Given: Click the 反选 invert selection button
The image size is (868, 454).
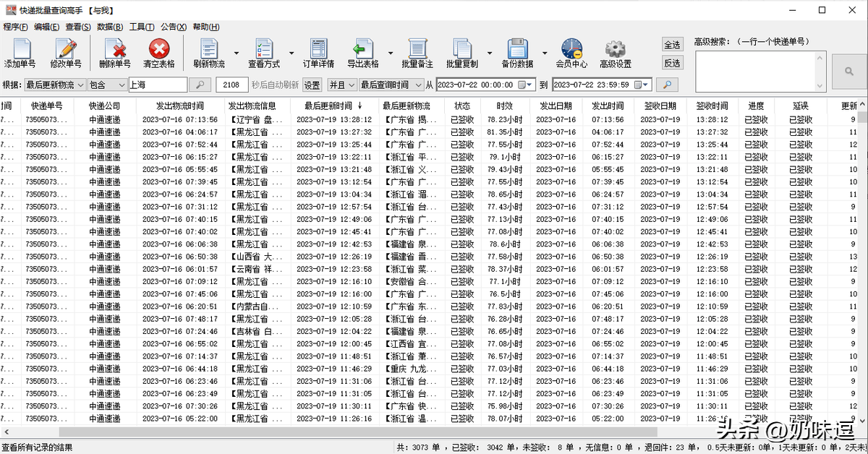Looking at the screenshot, I should click(x=672, y=63).
